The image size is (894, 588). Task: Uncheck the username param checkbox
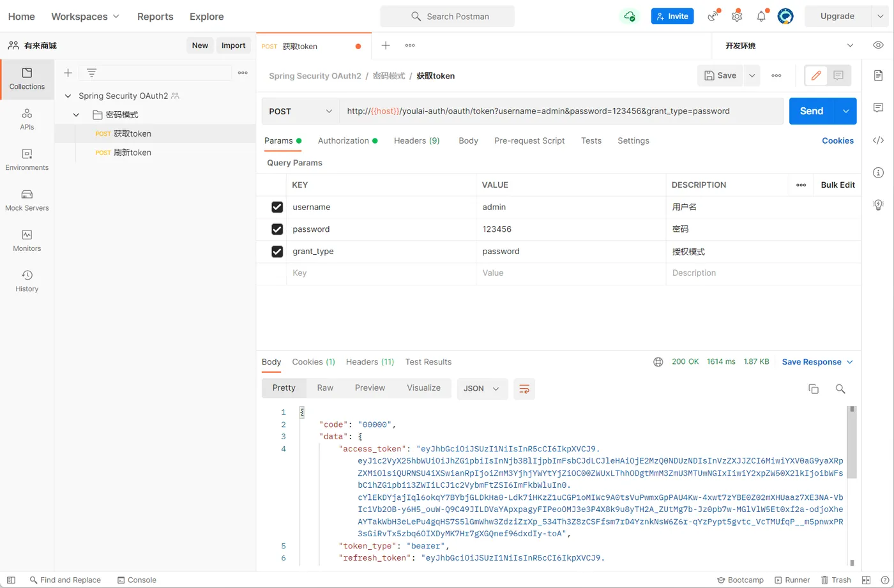pyautogui.click(x=277, y=207)
